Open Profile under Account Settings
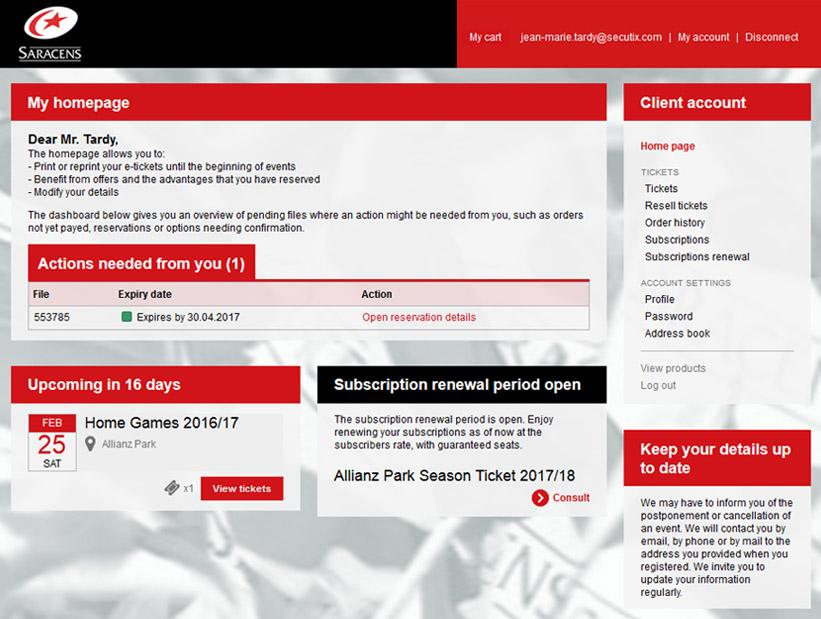Image resolution: width=821 pixels, height=619 pixels. [659, 300]
